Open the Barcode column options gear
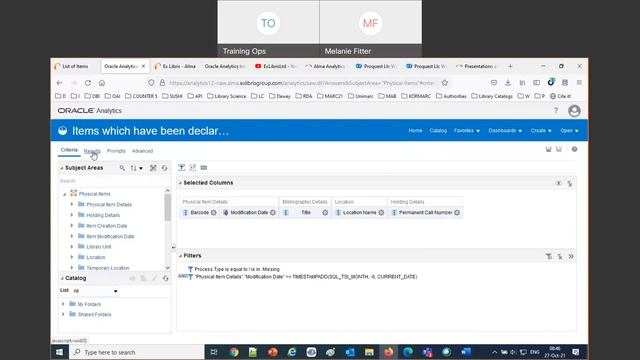Screen dimensions: 640x360 click(x=213, y=213)
